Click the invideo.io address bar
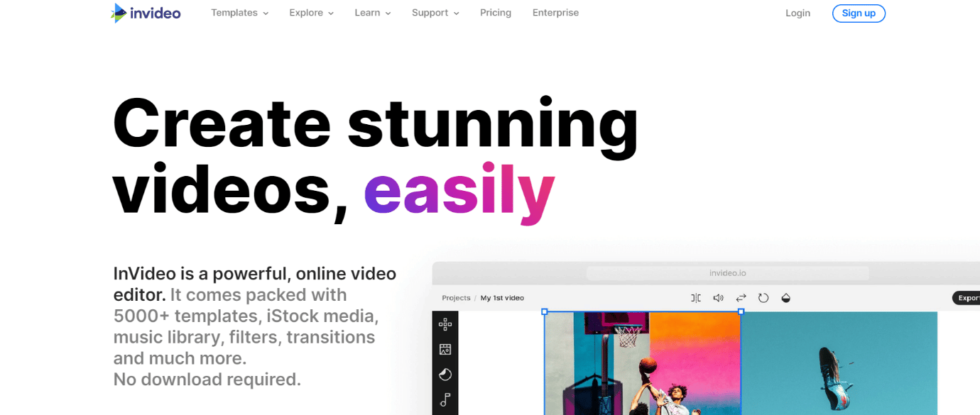Viewport: 980px width, 415px height. pos(728,273)
